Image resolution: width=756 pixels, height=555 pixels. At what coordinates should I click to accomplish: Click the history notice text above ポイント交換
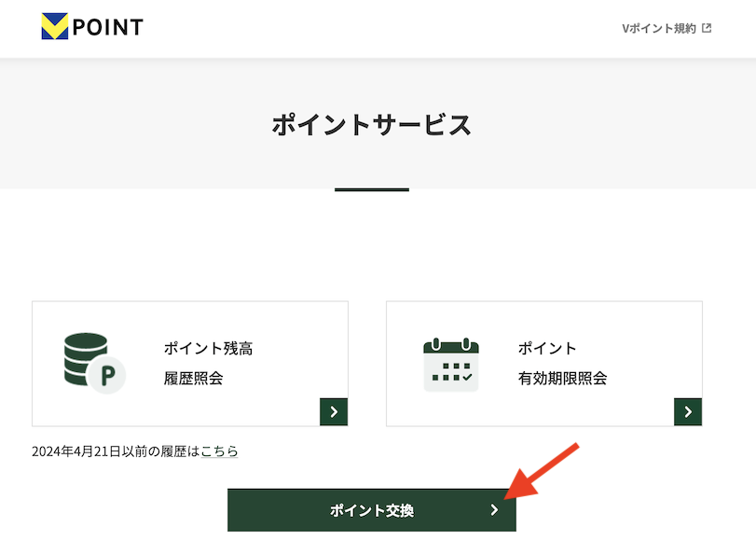point(134,450)
